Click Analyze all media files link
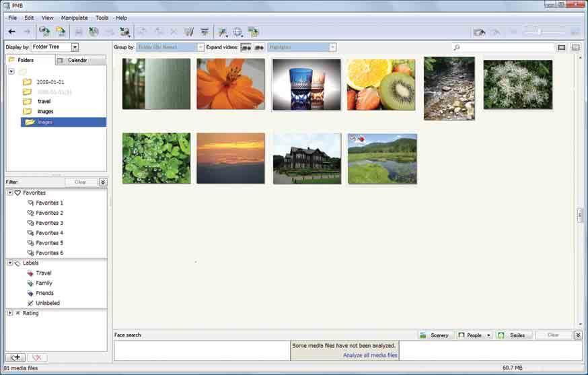This screenshot has height=375, width=588. click(370, 355)
